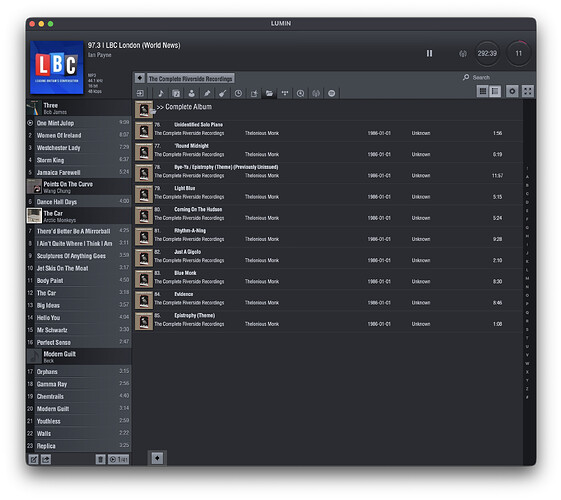Play Body Paint in queue
Screen dimensions: 561x500
[79, 280]
